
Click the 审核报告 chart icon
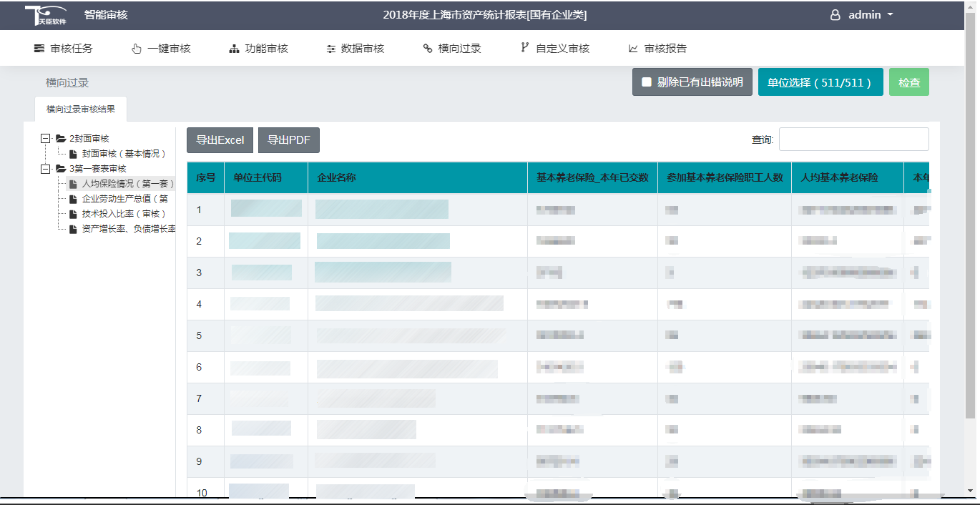tap(633, 49)
